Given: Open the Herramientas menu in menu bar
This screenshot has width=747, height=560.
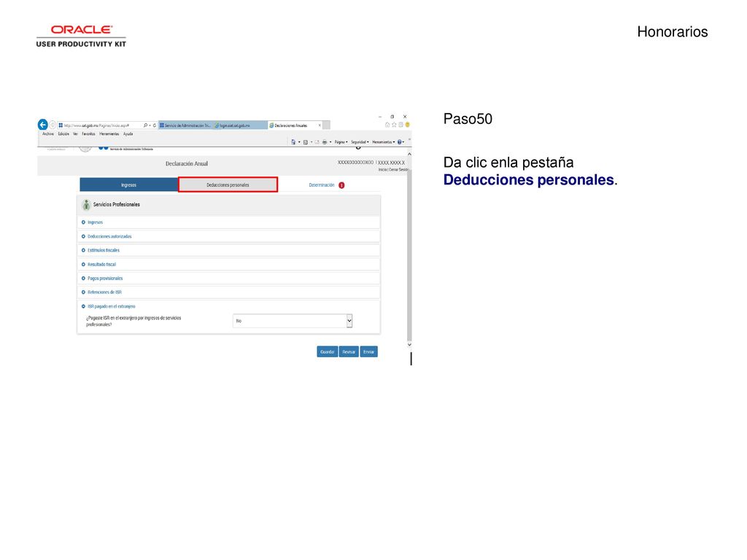Looking at the screenshot, I should pyautogui.click(x=109, y=134).
